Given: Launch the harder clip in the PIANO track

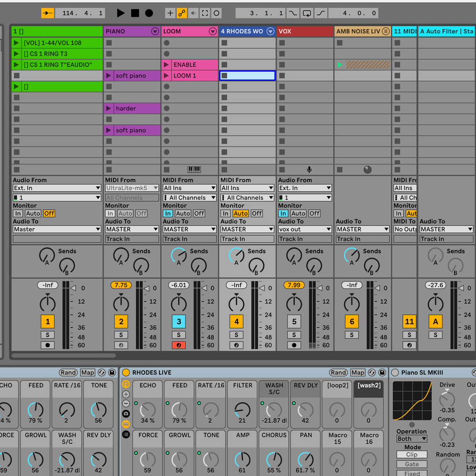Looking at the screenshot, I should point(109,109).
